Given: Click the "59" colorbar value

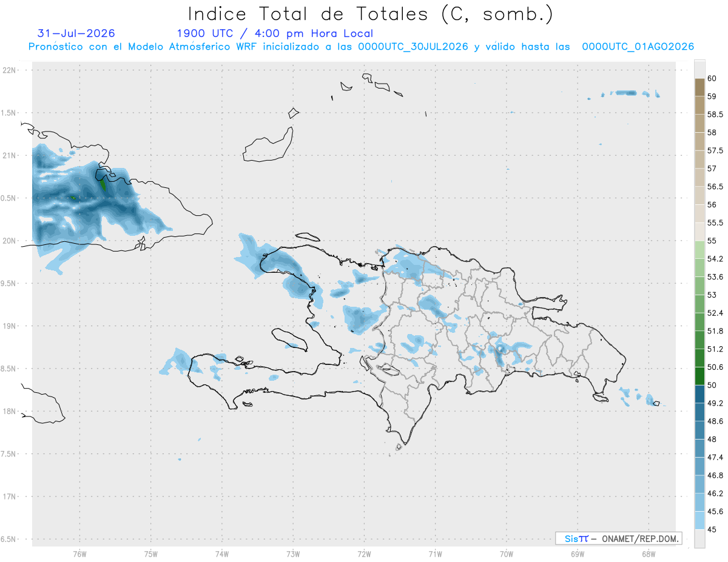Looking at the screenshot, I should coord(712,96).
